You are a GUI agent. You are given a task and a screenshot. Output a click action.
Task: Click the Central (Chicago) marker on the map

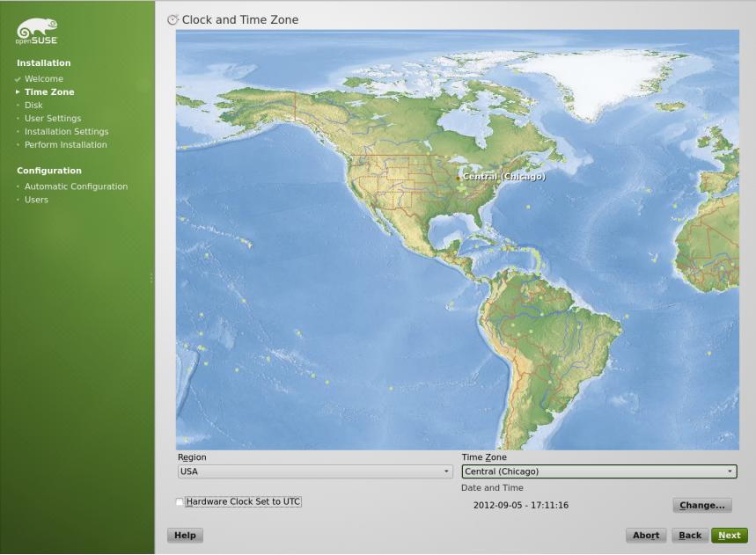click(458, 179)
